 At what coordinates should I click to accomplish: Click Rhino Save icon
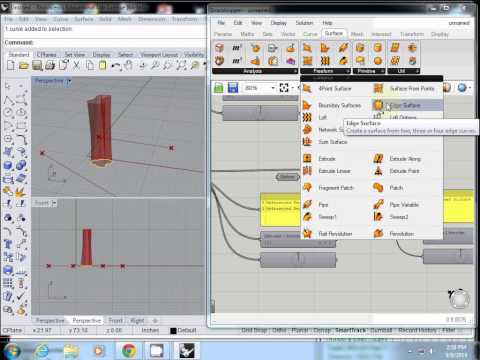click(x=37, y=65)
